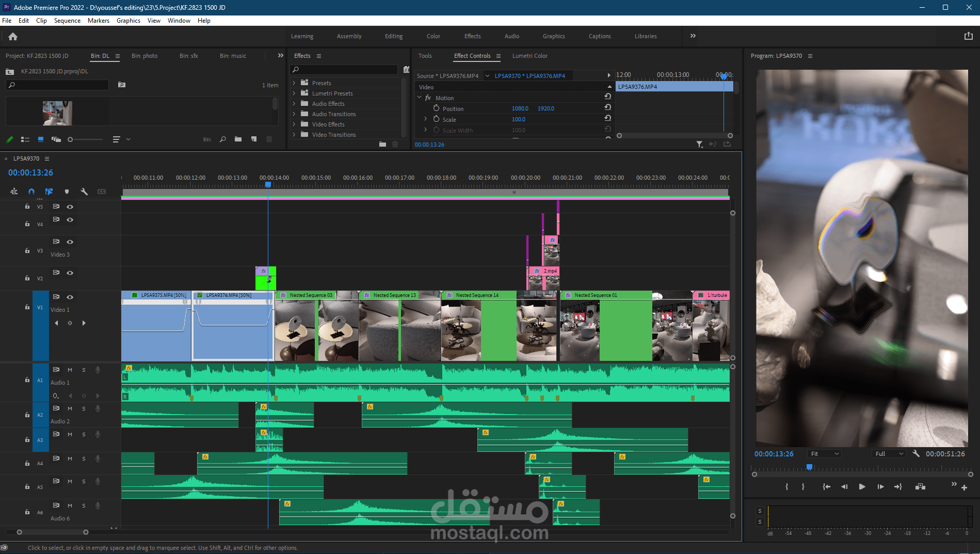Click Scale value 100.0
This screenshot has height=554, width=980.
tap(519, 119)
